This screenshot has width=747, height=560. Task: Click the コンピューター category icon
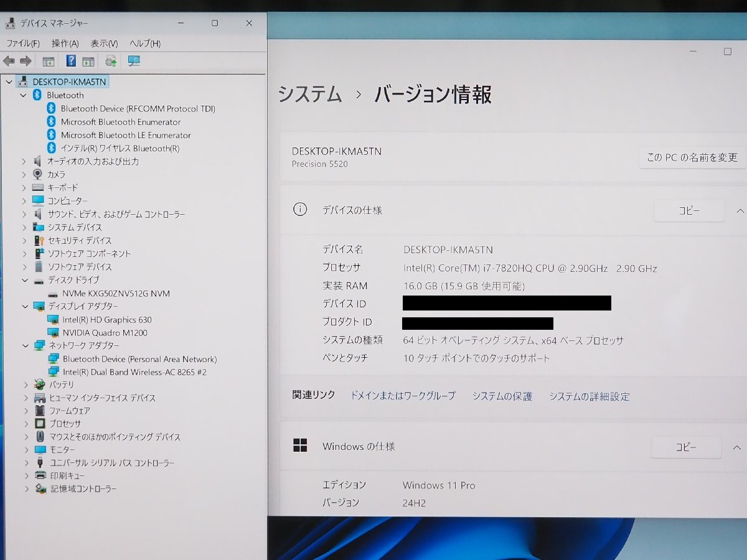click(x=39, y=200)
